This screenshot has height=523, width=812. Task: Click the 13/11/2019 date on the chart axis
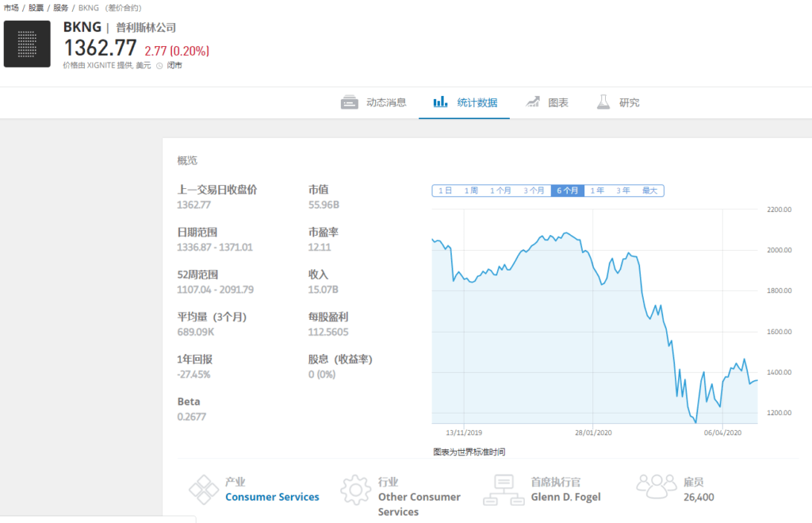pyautogui.click(x=464, y=433)
